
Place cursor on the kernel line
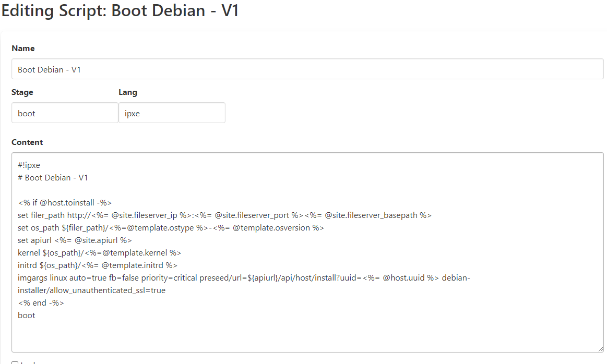tap(99, 253)
